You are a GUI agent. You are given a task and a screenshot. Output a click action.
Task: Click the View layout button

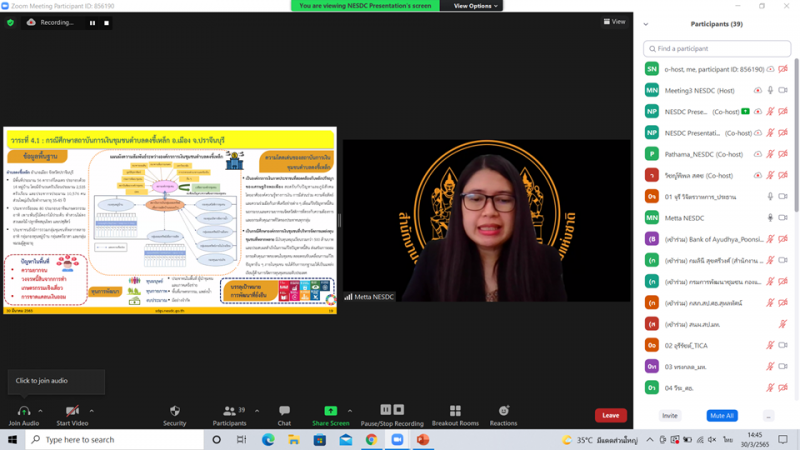pos(614,21)
